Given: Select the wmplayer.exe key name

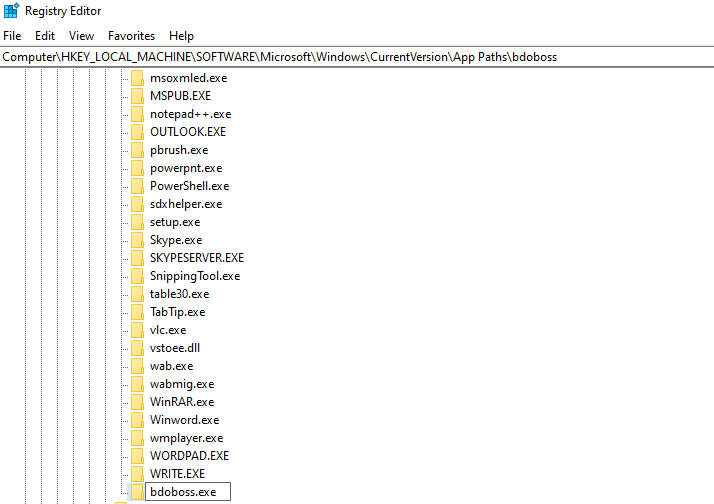Looking at the screenshot, I should [186, 438].
